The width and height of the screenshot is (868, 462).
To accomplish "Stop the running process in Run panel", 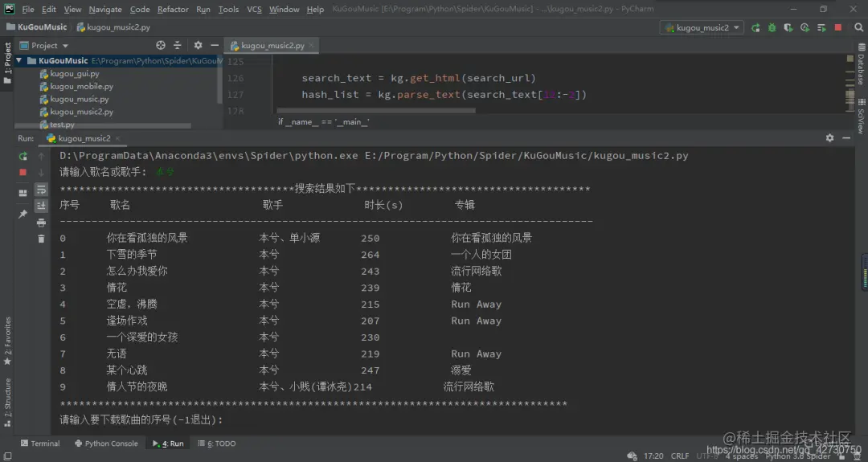I will click(23, 173).
